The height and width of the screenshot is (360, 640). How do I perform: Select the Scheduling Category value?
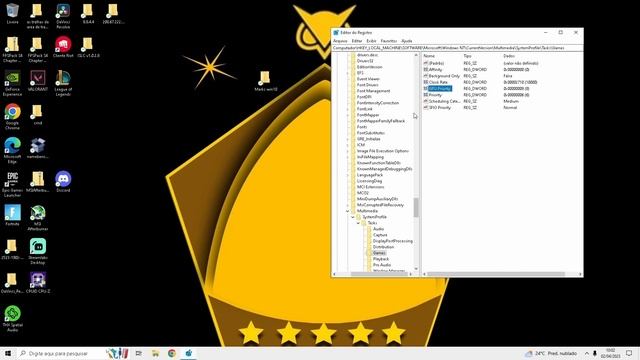pyautogui.click(x=444, y=101)
